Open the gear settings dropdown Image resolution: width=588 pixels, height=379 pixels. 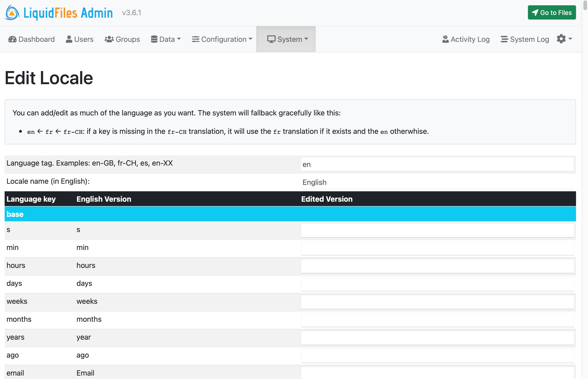click(564, 39)
